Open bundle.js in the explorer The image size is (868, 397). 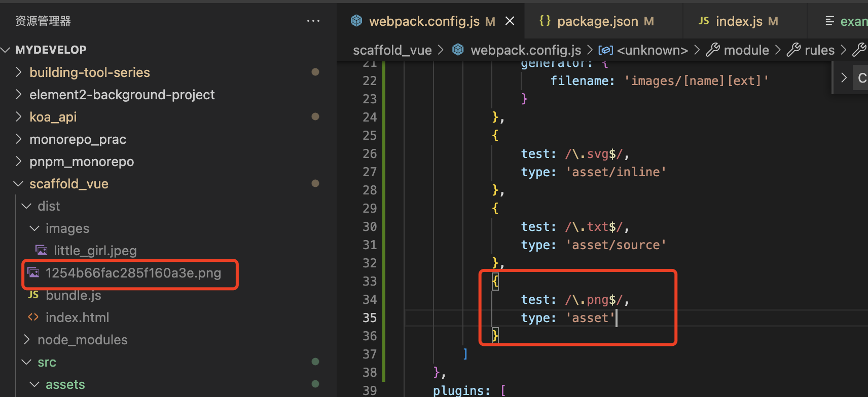(x=74, y=295)
